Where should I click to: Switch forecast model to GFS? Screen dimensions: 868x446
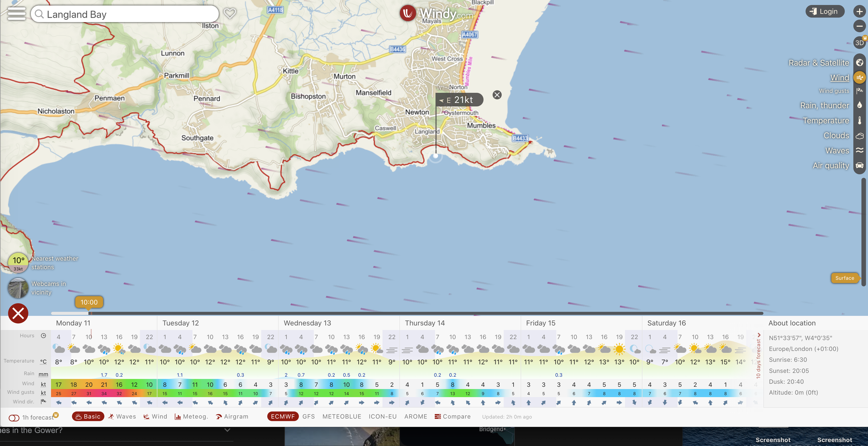[308, 417]
